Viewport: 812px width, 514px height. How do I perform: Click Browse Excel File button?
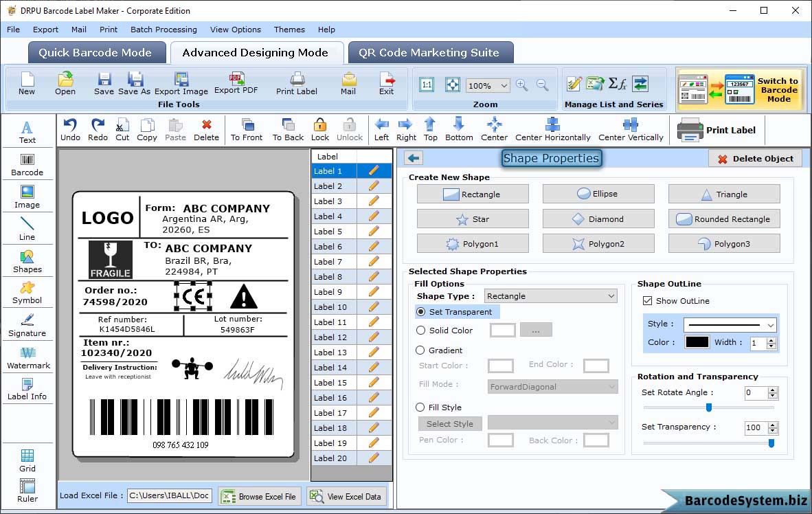[259, 496]
